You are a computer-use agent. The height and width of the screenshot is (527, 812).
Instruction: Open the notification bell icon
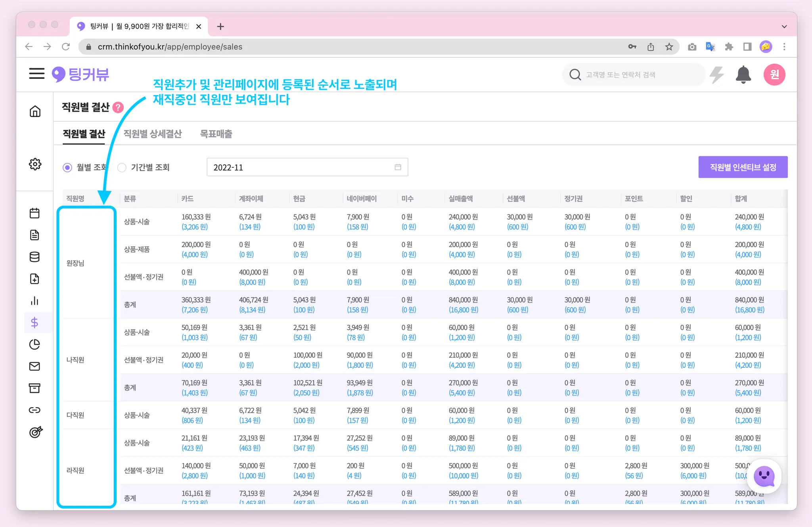[x=743, y=75]
